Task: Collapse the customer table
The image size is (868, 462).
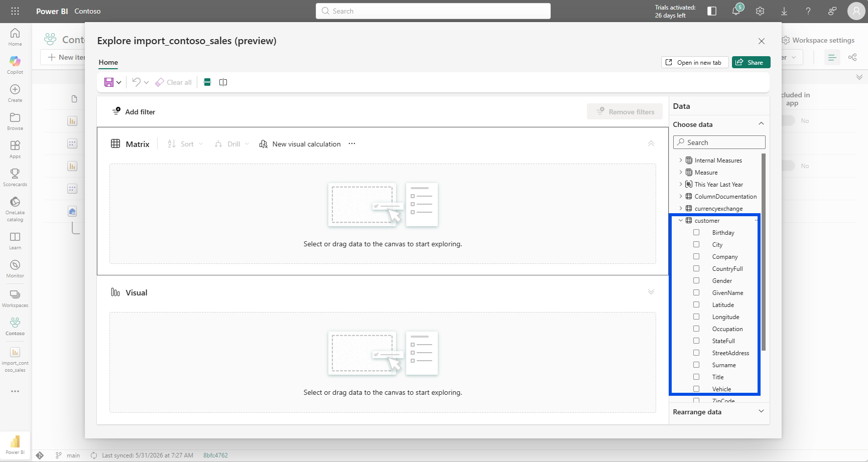Action: click(681, 220)
